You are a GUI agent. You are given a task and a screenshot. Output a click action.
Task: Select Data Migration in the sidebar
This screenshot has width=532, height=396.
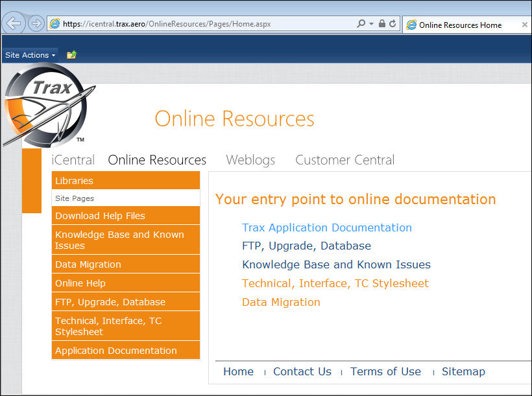126,264
